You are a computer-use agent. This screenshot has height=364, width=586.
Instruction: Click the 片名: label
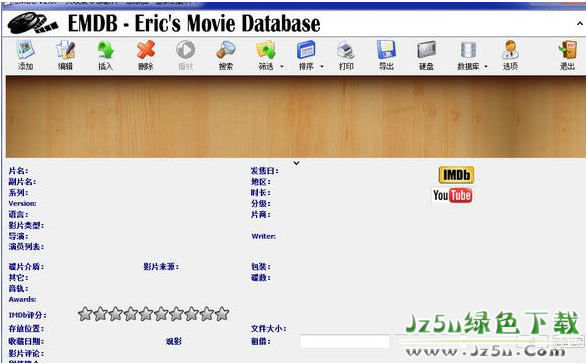coord(18,171)
